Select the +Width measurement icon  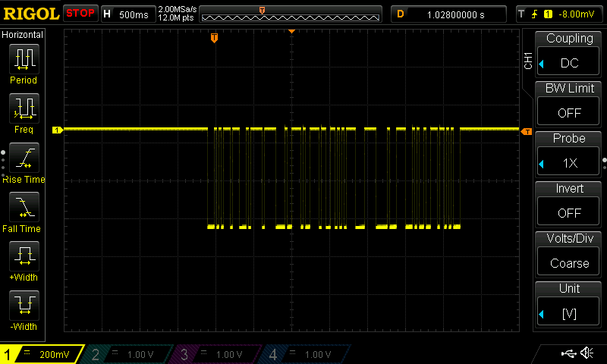[23, 260]
